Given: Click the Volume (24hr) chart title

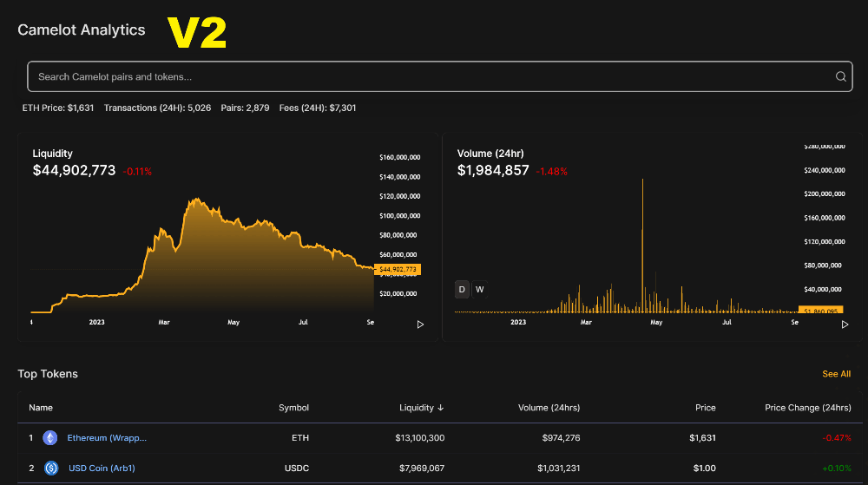Looking at the screenshot, I should (x=490, y=154).
